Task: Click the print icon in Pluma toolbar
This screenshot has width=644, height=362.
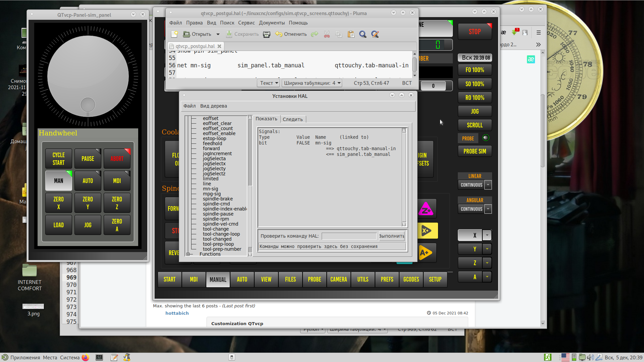Action: pyautogui.click(x=267, y=34)
